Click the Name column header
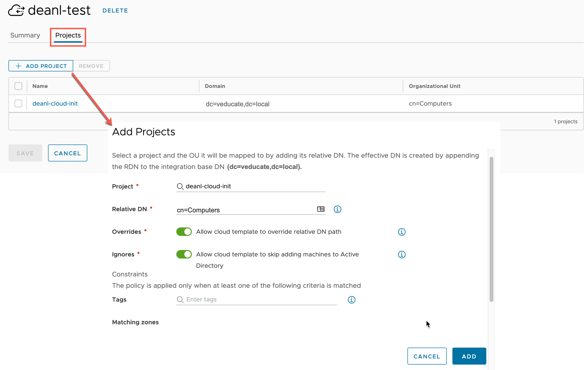Screen dimensions: 588x370 (40, 86)
